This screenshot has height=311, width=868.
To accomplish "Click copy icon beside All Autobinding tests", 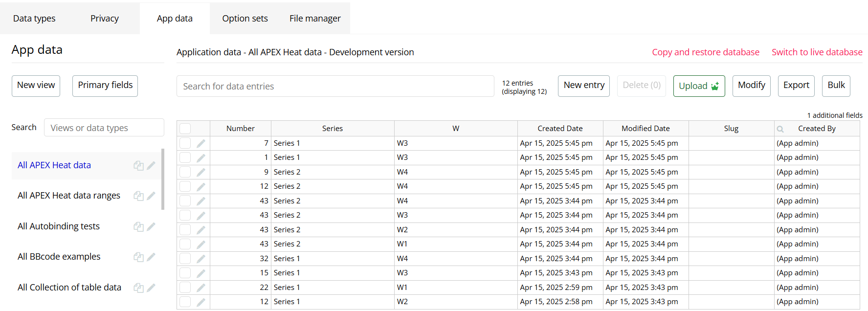I will pos(138,226).
